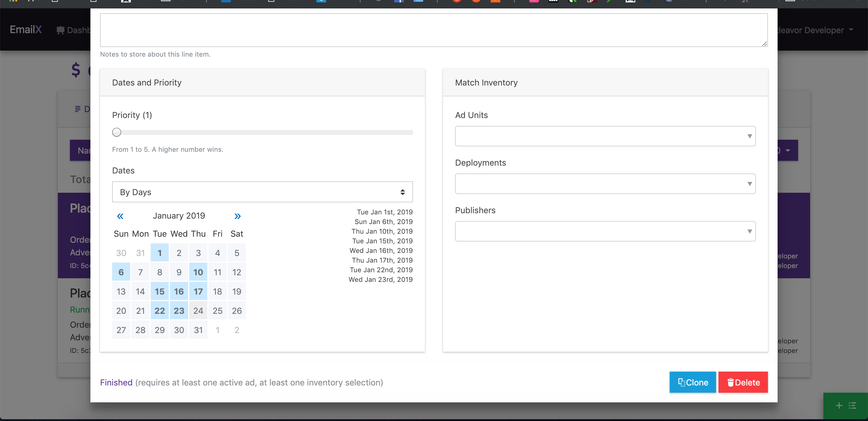Click the notes textarea resize handle
Viewport: 868px width, 421px height.
click(x=764, y=44)
